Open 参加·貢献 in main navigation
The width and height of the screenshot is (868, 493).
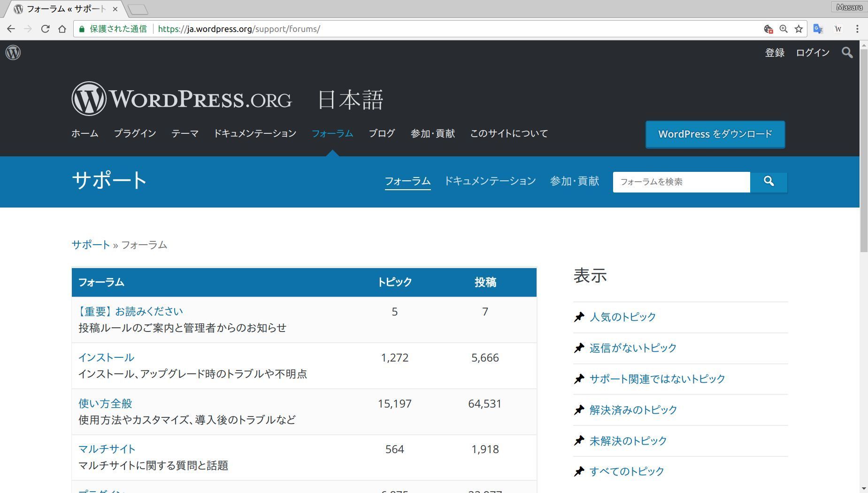click(433, 134)
